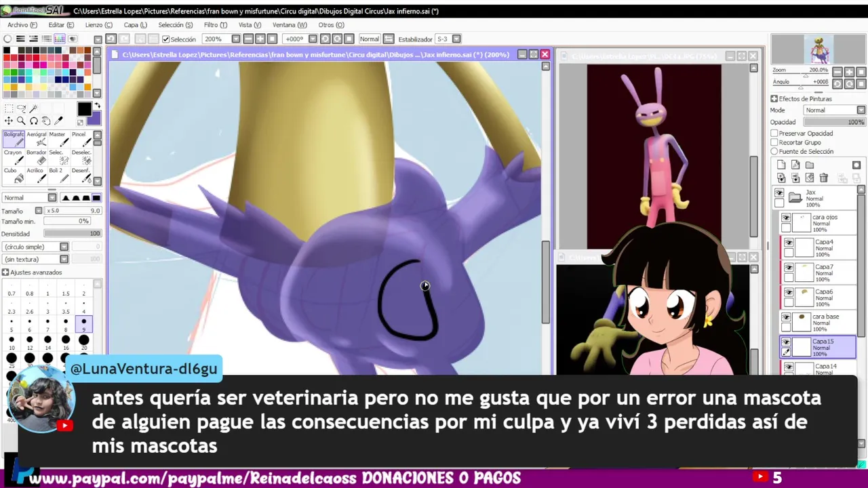Image resolution: width=868 pixels, height=488 pixels.
Task: Adjust the Opacidad 100% slider
Action: point(834,122)
